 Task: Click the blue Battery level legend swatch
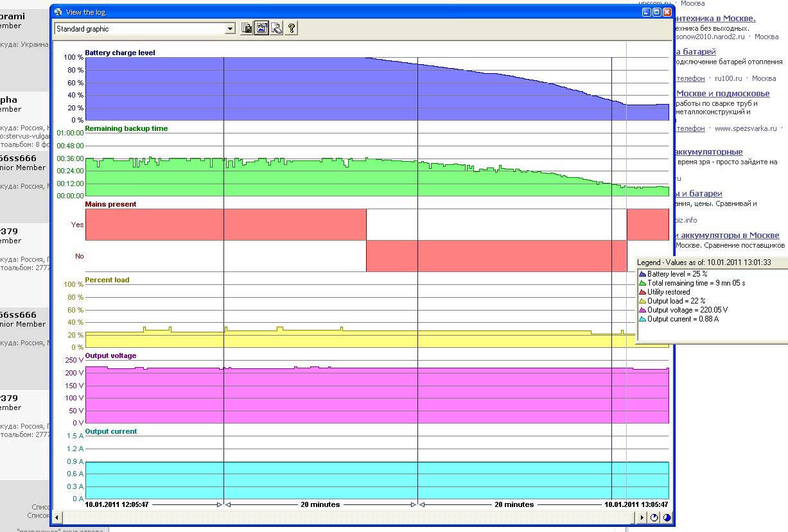click(643, 274)
